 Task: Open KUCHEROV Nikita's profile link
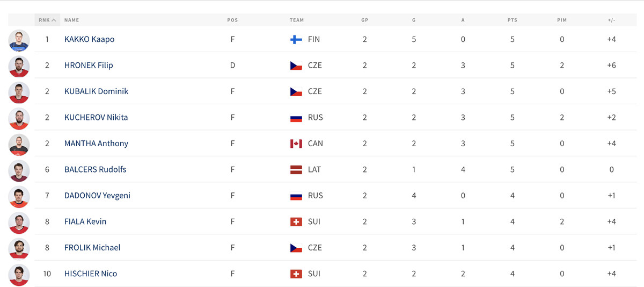(x=96, y=117)
